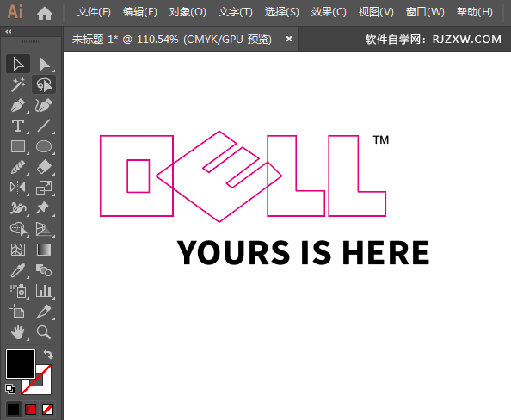Image resolution: width=511 pixels, height=420 pixels.
Task: Select the Magic Wand tool
Action: (18, 85)
